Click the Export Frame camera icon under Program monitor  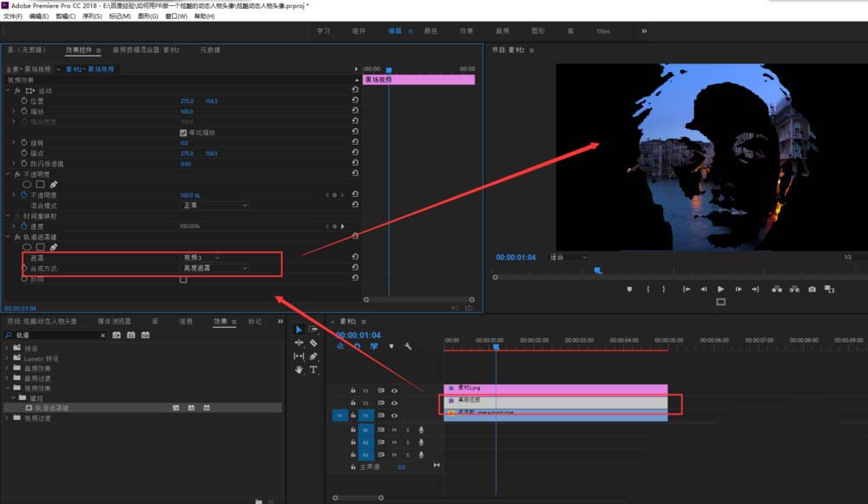[812, 289]
